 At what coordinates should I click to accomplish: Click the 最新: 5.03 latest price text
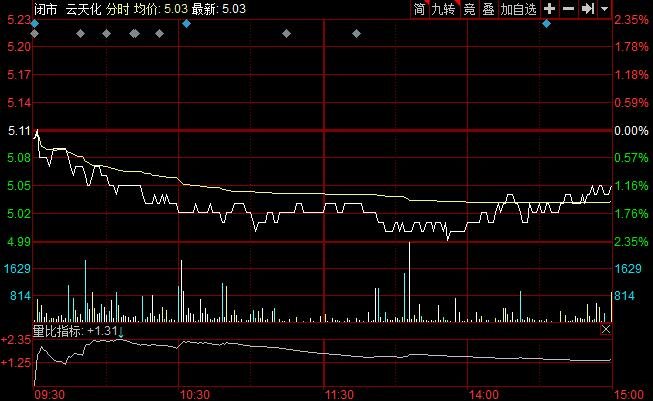pyautogui.click(x=219, y=9)
